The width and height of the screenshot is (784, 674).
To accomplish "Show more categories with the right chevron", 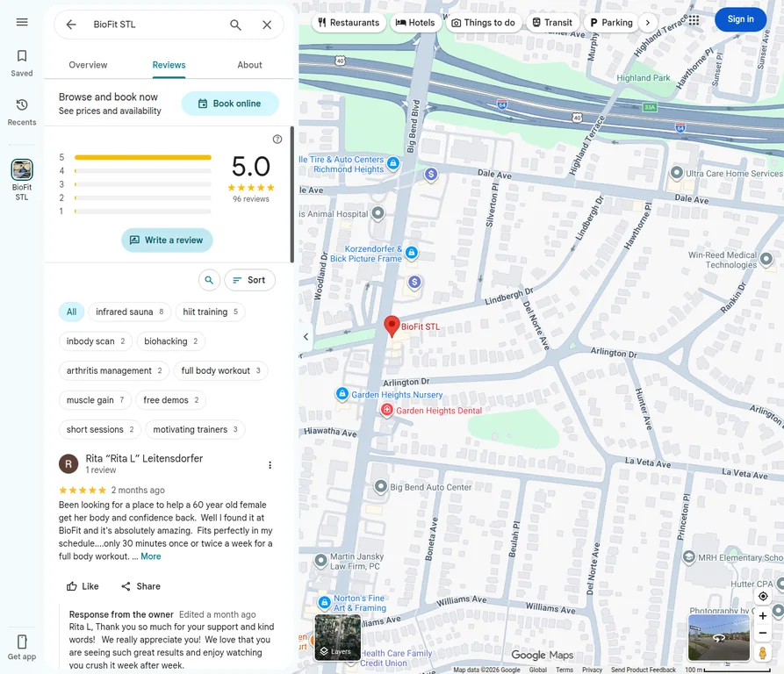I will (x=648, y=23).
